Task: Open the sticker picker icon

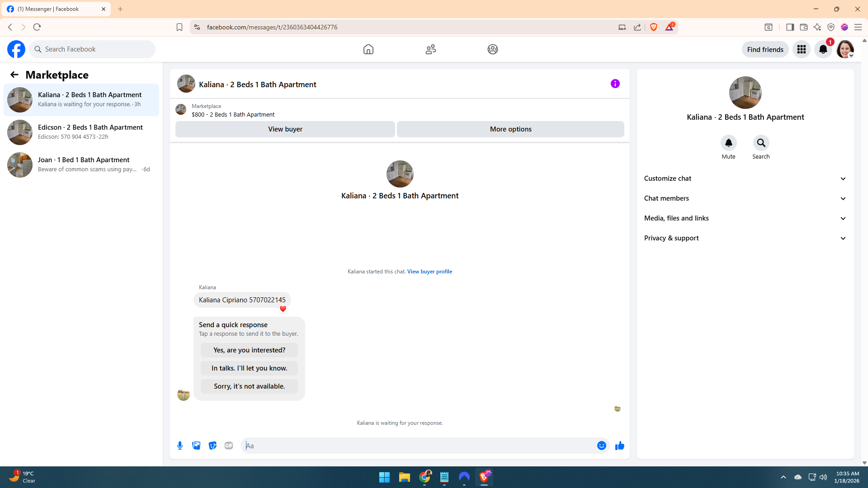Action: click(x=212, y=446)
